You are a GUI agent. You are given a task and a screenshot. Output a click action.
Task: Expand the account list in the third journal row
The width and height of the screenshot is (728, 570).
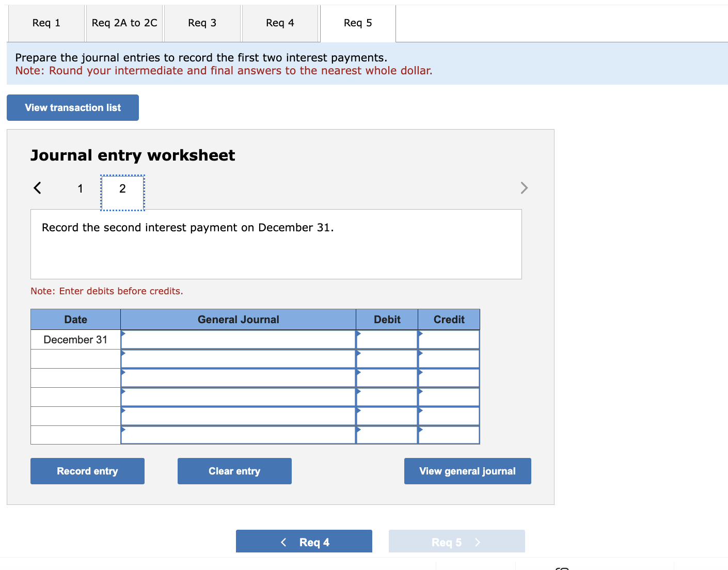123,372
